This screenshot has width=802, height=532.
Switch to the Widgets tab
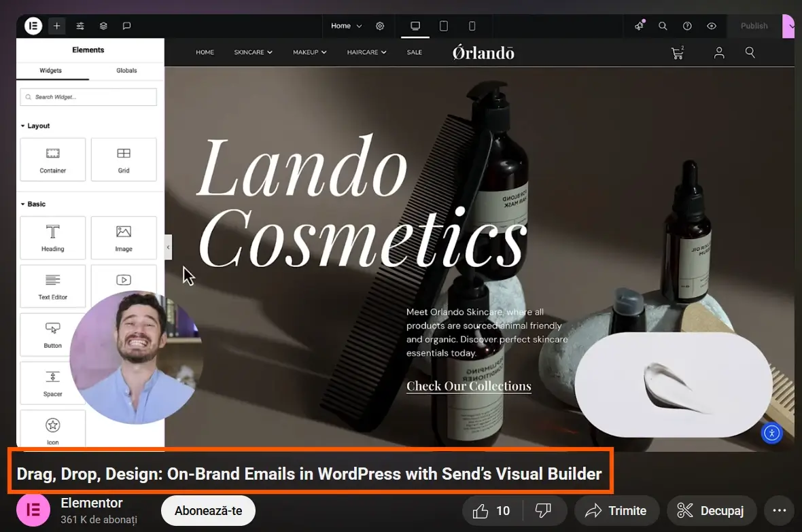(x=51, y=70)
